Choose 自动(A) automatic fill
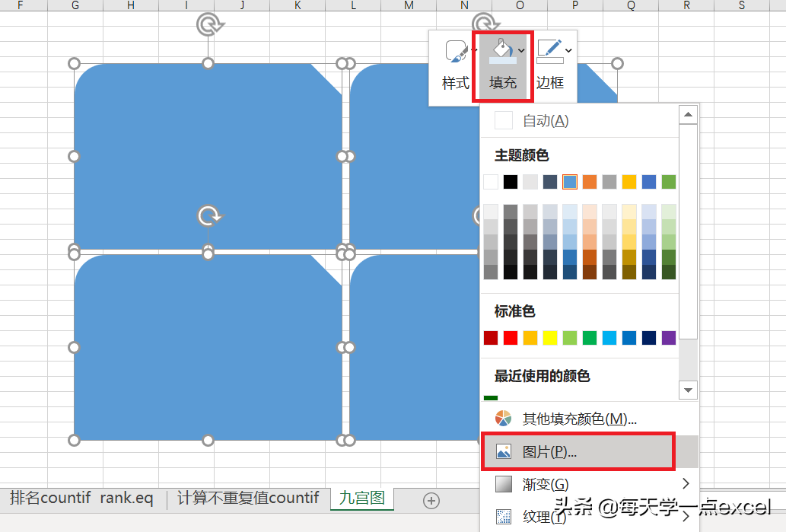786x532 pixels. point(580,121)
